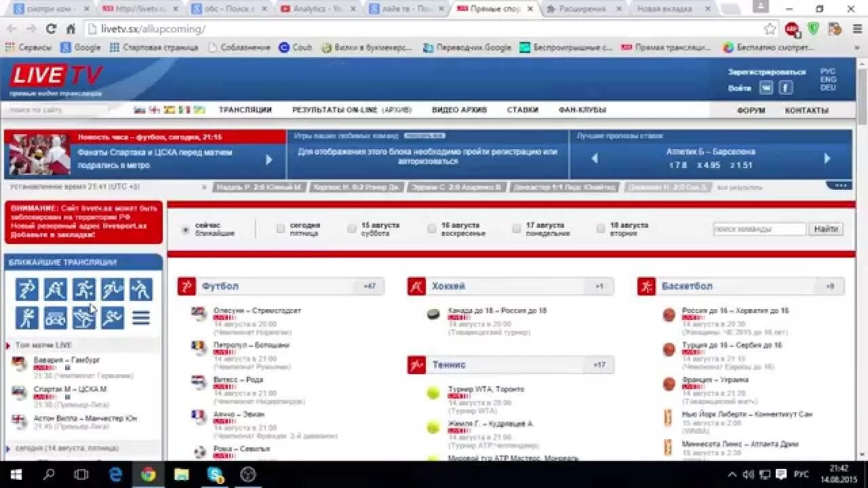Click the red Баскетбол category icon
The height and width of the screenshot is (488, 868).
[x=646, y=286]
